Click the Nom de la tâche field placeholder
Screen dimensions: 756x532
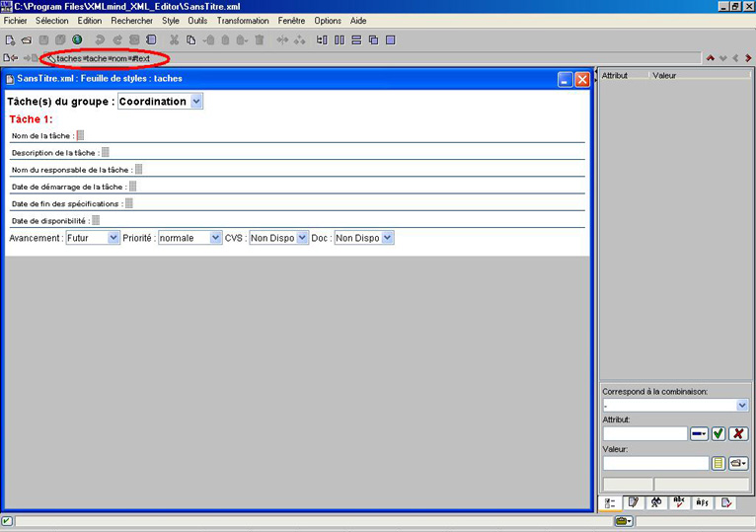[x=81, y=136]
